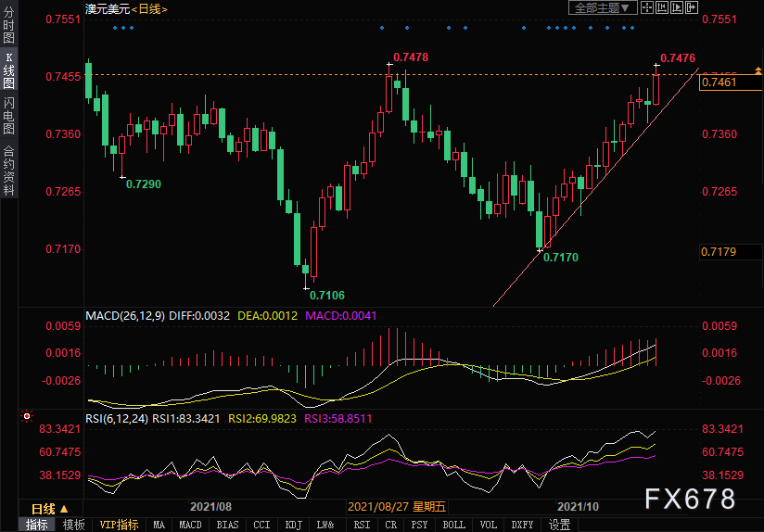Click the small up/down arrows beside 0.7461 price
The width and height of the screenshot is (764, 532).
click(758, 72)
